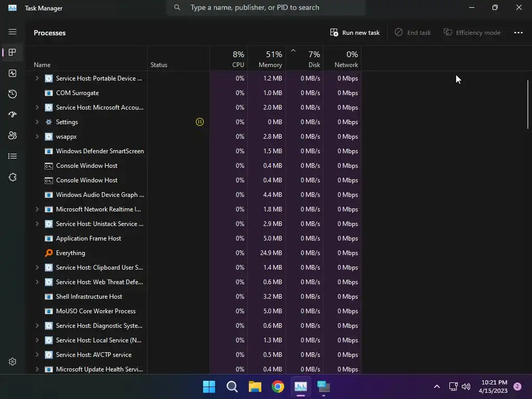Screen dimensions: 532x399
Task: Click the Settings process gear icon
Action: tap(49, 122)
